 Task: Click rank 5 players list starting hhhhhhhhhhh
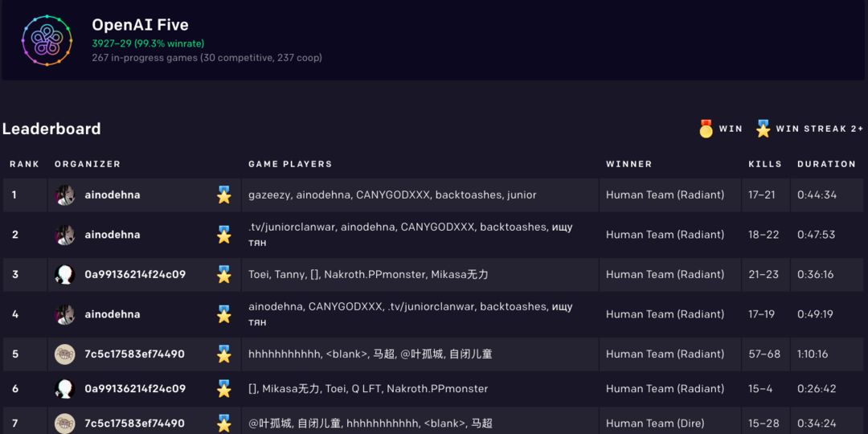pyautogui.click(x=371, y=354)
